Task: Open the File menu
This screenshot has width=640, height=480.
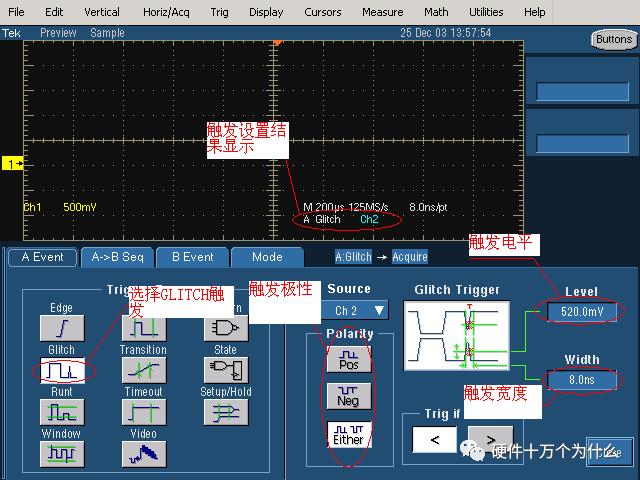Action: [x=16, y=12]
